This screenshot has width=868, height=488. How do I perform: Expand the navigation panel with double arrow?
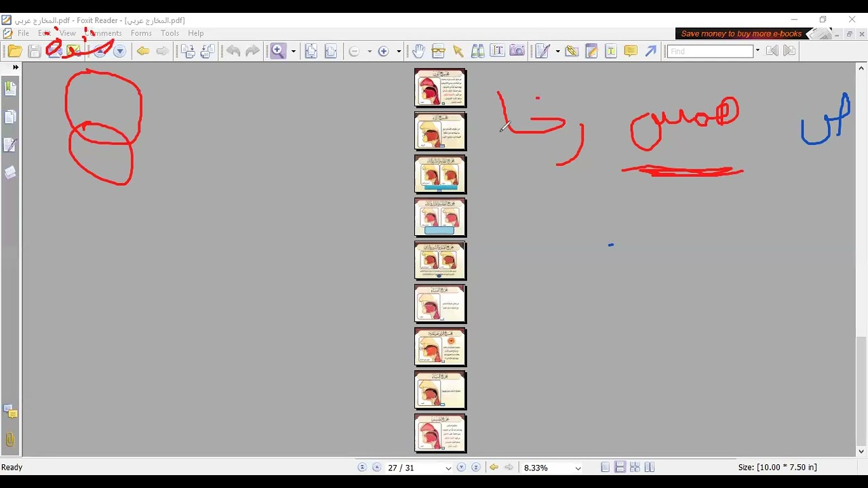point(16,67)
